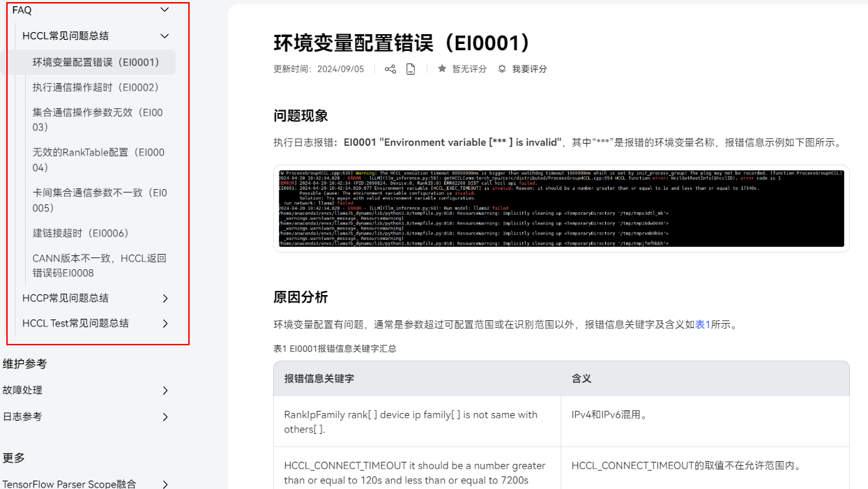Viewport: 868px width, 489px height.
Task: Click 维护参考 section heading
Action: click(x=24, y=363)
